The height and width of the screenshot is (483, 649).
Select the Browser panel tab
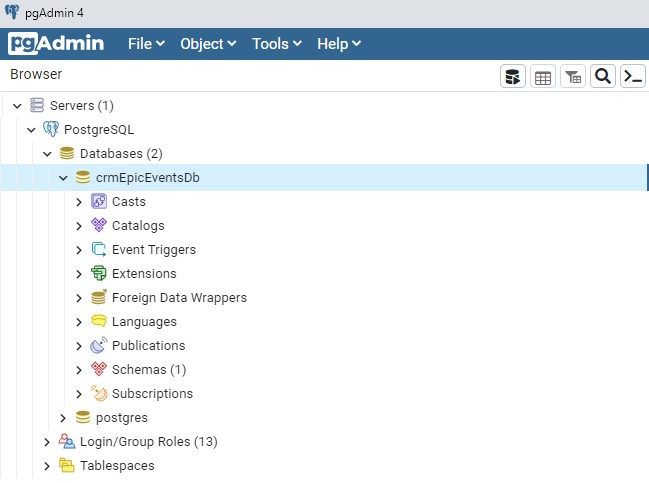click(x=36, y=74)
